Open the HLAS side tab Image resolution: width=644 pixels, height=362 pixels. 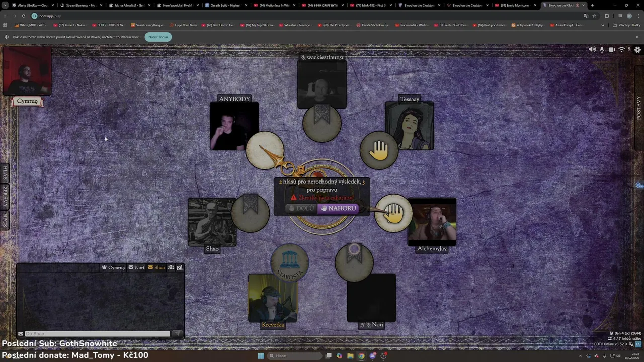click(5, 173)
